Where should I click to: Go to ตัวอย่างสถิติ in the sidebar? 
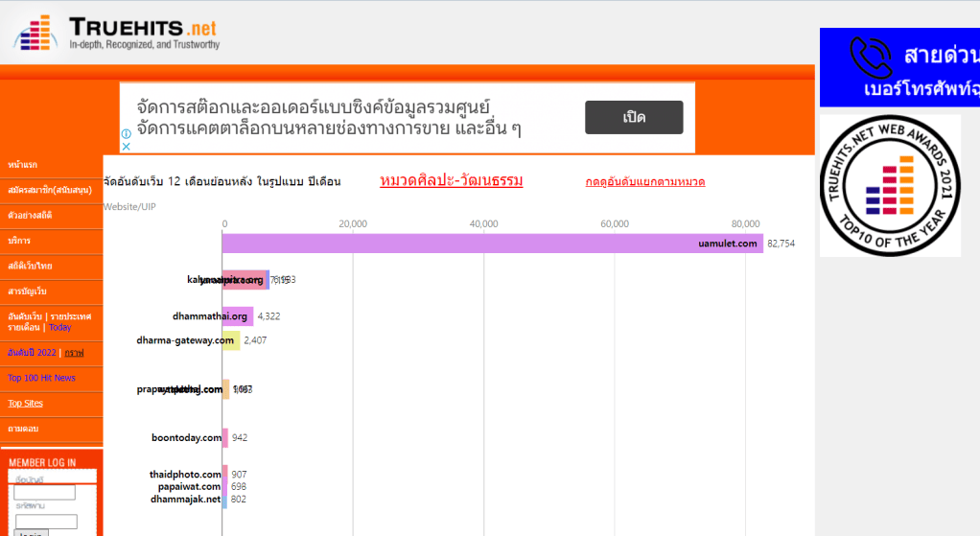[30, 215]
